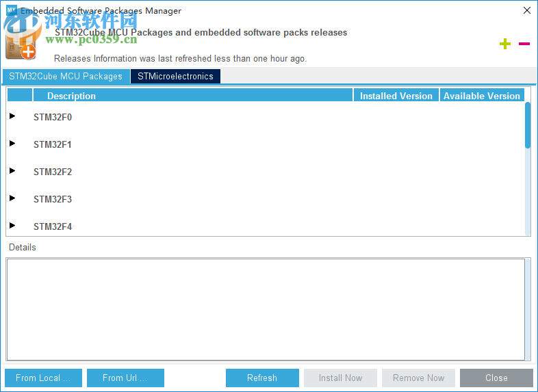
Task: Click the Install Now button
Action: click(340, 378)
